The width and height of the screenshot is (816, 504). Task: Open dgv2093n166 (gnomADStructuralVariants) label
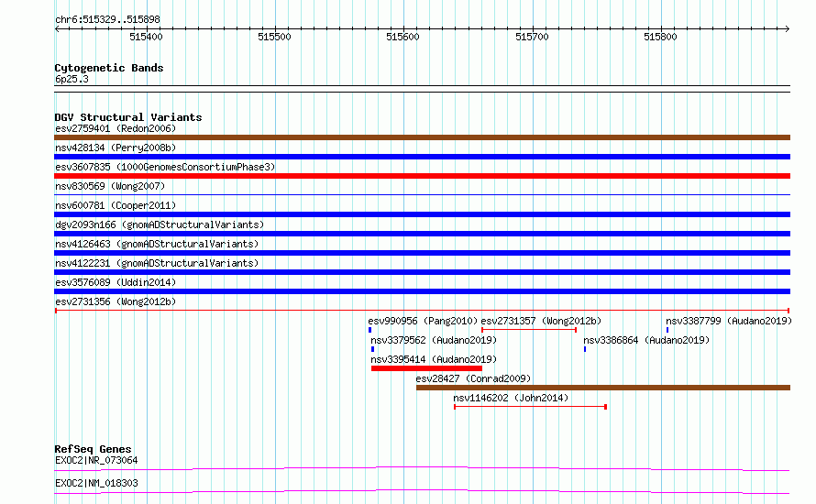(x=160, y=225)
